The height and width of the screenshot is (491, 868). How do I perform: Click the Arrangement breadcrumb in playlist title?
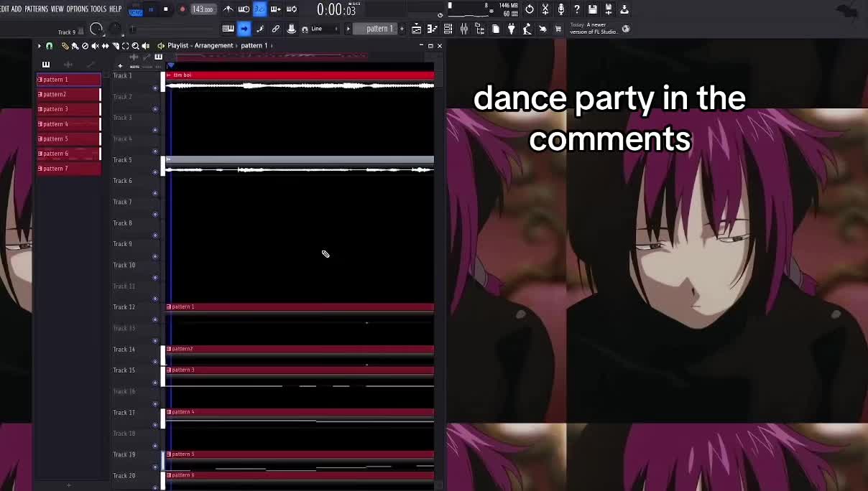213,46
